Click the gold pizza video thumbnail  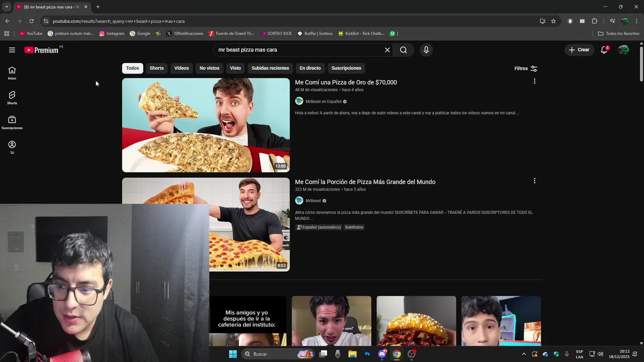(x=206, y=125)
